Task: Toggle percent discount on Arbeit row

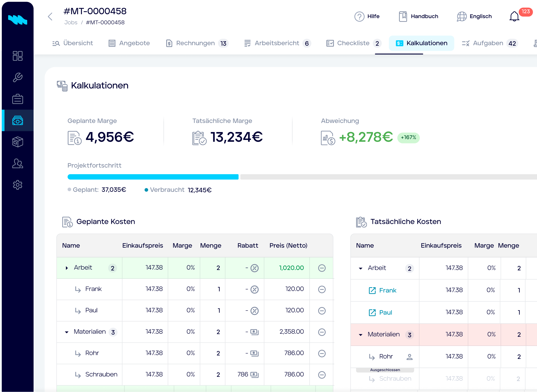Action: (x=255, y=268)
